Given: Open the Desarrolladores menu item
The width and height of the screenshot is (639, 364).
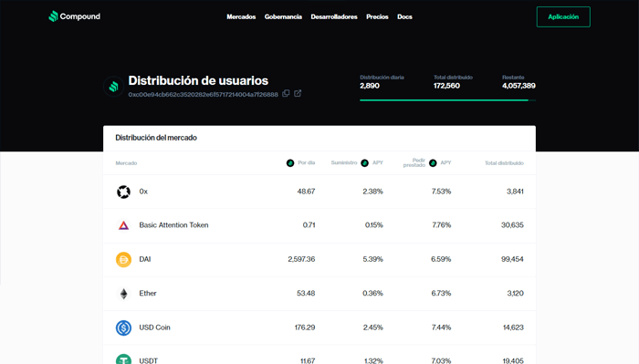Looking at the screenshot, I should point(334,16).
